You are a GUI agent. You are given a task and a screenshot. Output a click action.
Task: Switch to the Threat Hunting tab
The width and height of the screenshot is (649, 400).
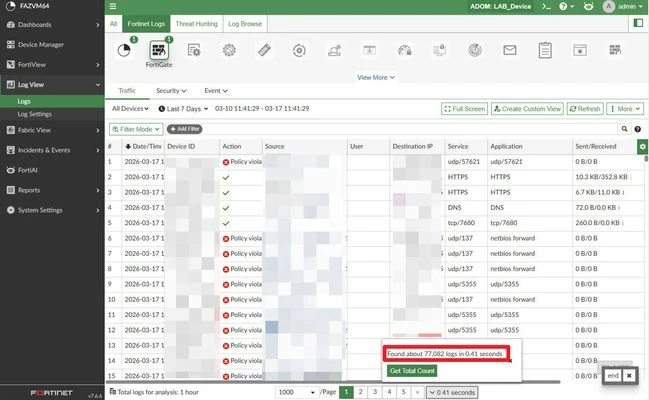[196, 24]
